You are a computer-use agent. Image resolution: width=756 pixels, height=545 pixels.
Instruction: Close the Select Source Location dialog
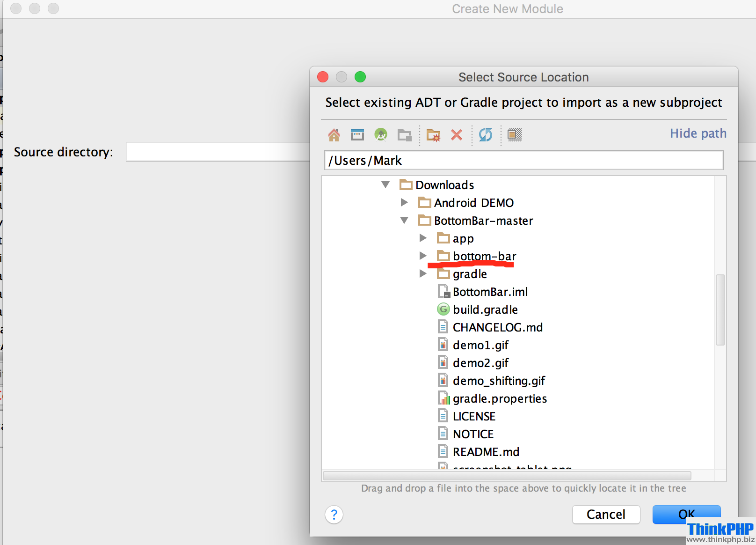click(323, 77)
